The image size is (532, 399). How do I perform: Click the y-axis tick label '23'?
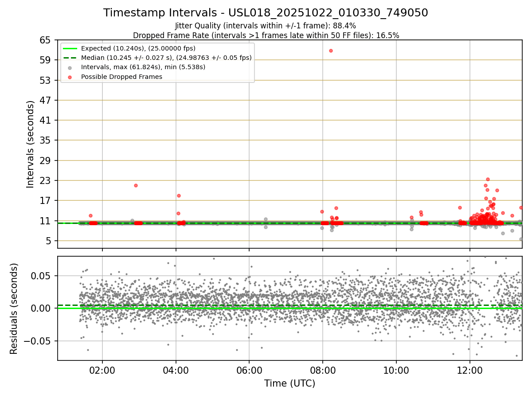45,181
